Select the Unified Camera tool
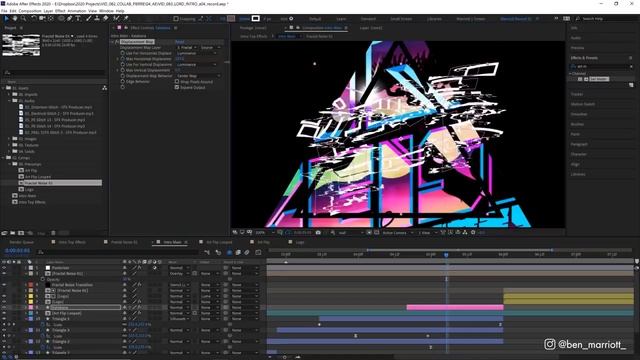The width and height of the screenshot is (640, 360). [42, 18]
